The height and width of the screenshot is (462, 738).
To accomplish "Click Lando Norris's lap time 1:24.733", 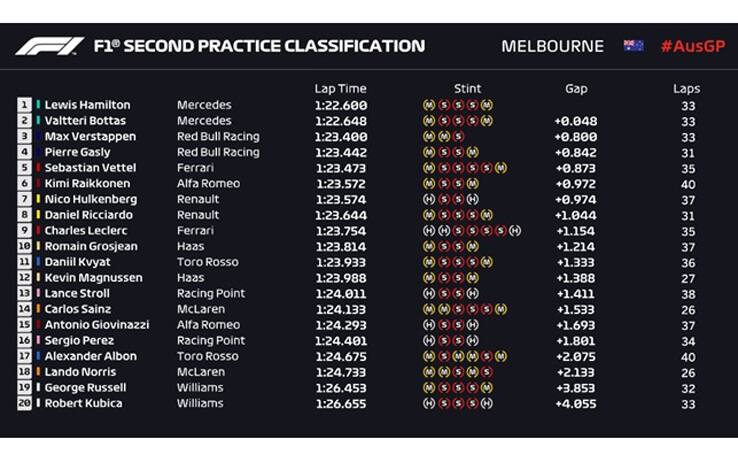I will pyautogui.click(x=340, y=372).
